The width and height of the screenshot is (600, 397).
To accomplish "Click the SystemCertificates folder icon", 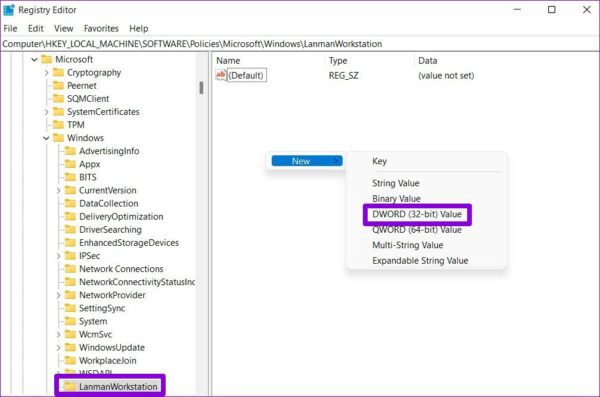I will (x=58, y=111).
